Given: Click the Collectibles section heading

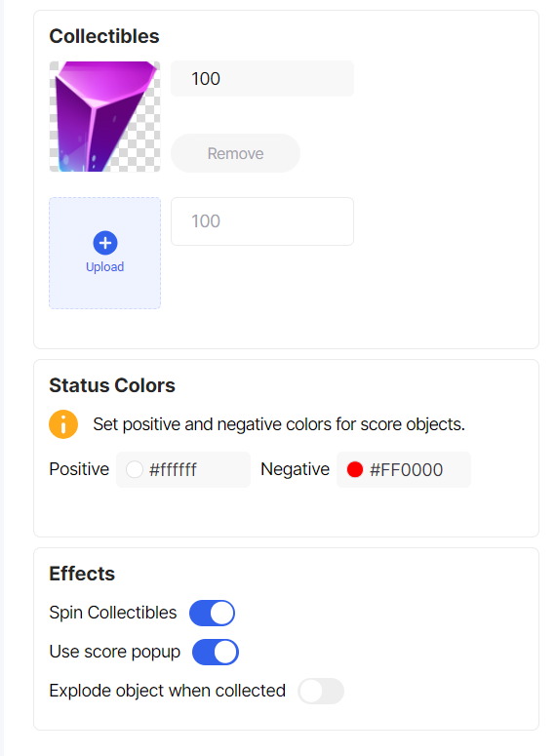Looking at the screenshot, I should click(x=104, y=36).
